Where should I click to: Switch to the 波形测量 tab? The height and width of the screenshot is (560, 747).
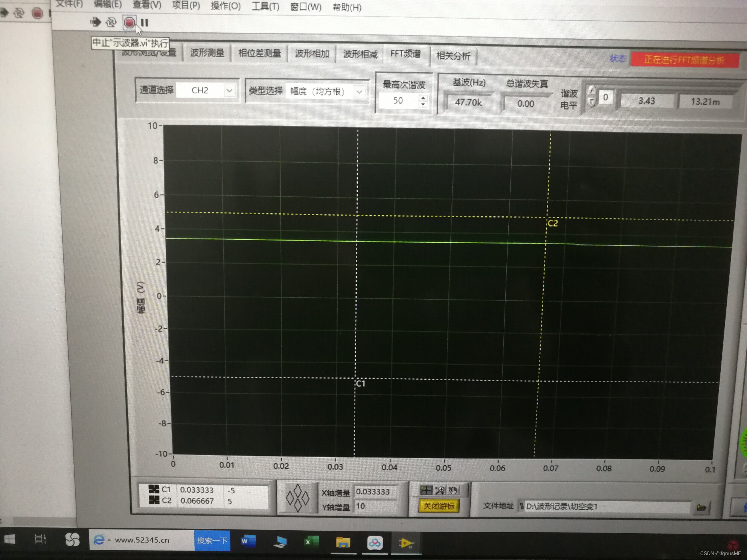pos(207,53)
